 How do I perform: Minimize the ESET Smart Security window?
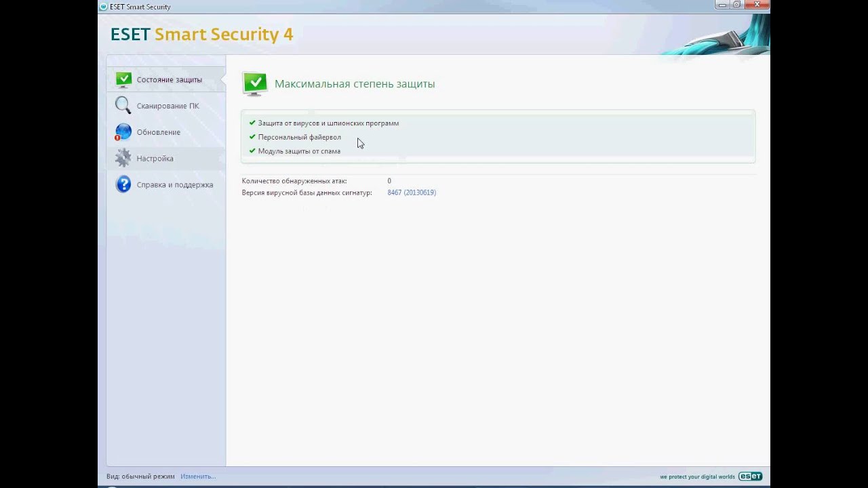(x=724, y=5)
